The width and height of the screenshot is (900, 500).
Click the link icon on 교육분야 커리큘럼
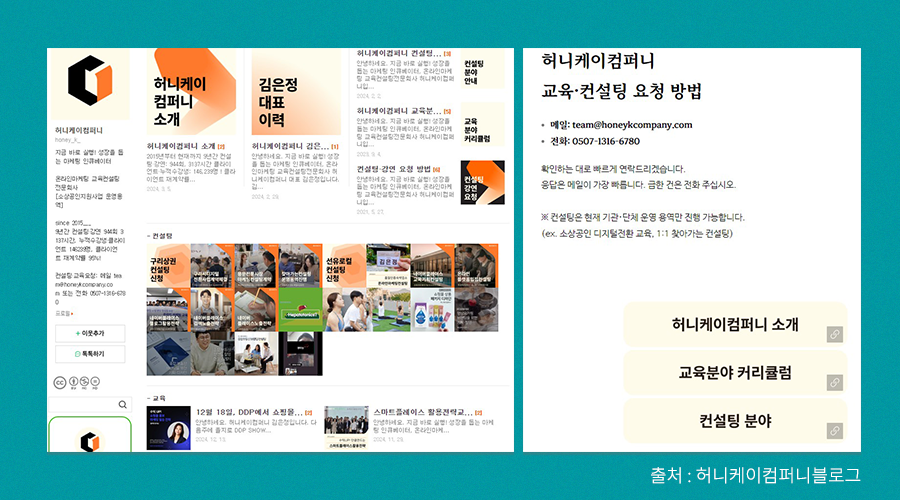(x=834, y=382)
